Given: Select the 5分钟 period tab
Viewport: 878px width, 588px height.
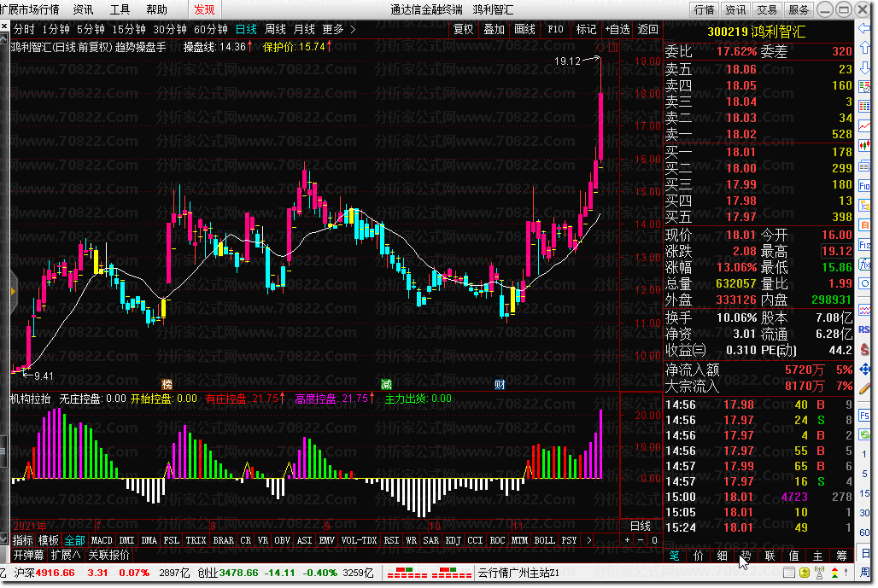Looking at the screenshot, I should coord(91,30).
